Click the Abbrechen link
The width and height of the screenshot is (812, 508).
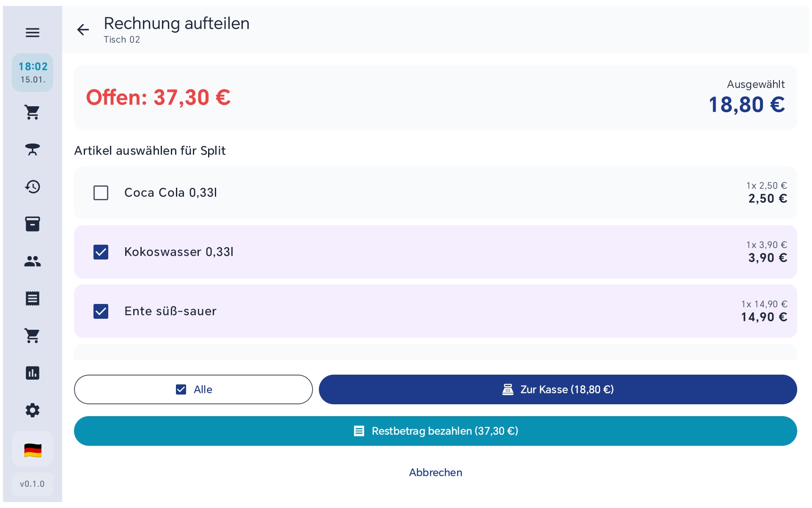(435, 472)
